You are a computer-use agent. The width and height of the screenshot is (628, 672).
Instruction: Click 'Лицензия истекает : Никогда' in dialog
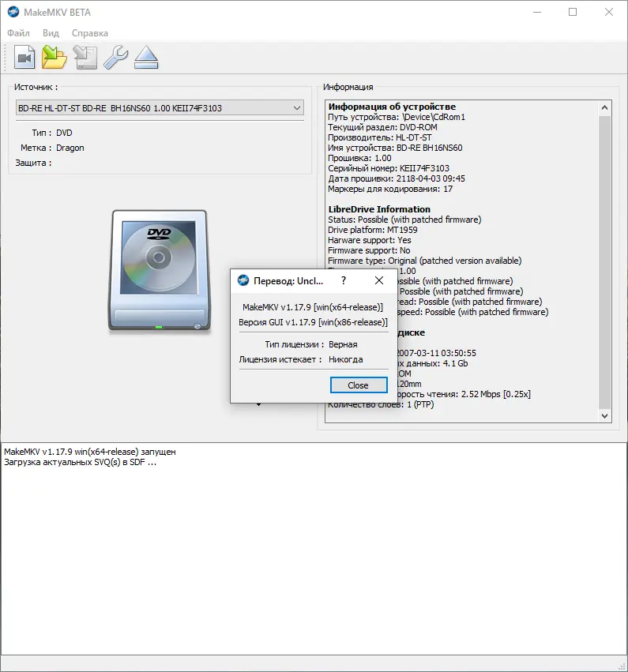pos(301,359)
